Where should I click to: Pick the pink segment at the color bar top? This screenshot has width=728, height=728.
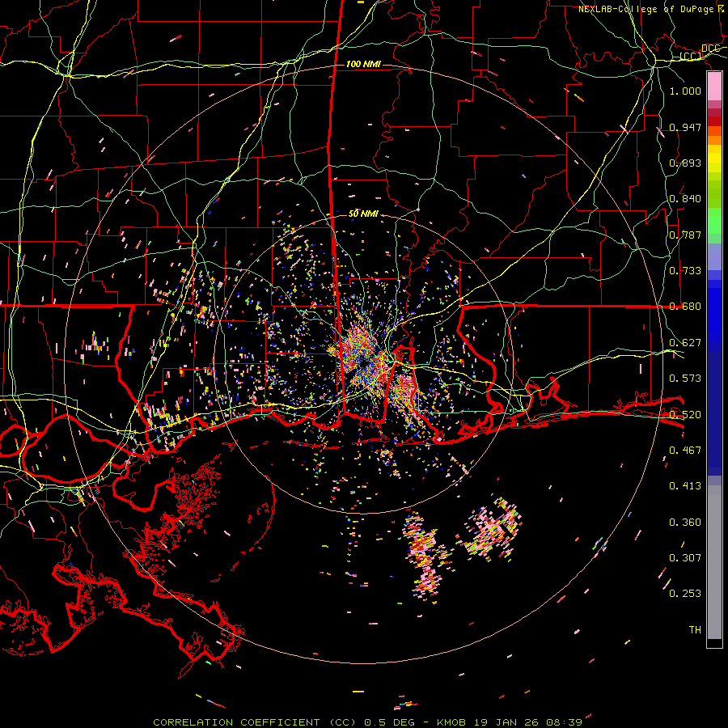coord(714,87)
